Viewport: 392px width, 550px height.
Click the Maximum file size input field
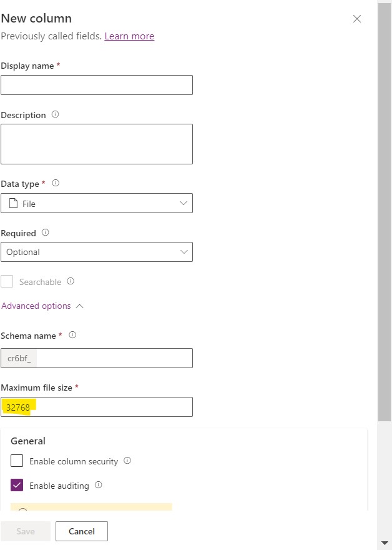pyautogui.click(x=97, y=407)
